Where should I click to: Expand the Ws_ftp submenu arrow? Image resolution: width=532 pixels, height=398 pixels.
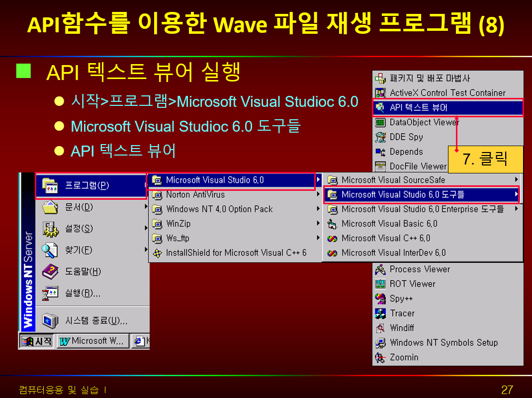(x=318, y=238)
